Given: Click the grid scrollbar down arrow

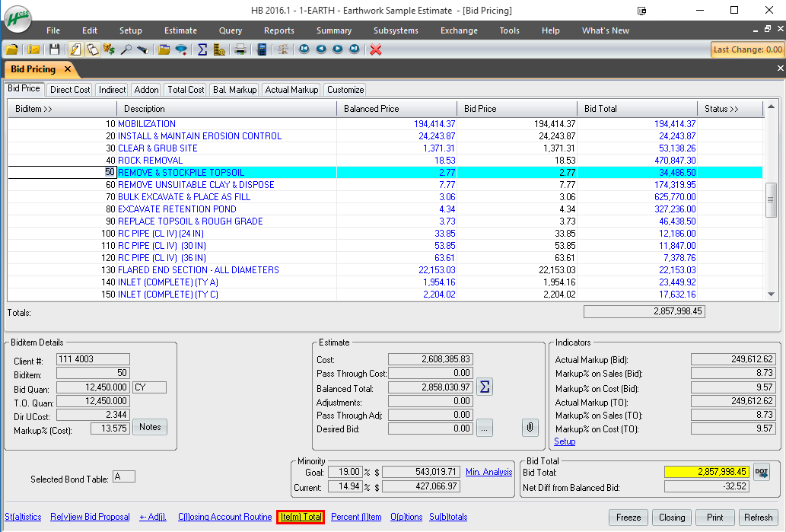Looking at the screenshot, I should (772, 295).
